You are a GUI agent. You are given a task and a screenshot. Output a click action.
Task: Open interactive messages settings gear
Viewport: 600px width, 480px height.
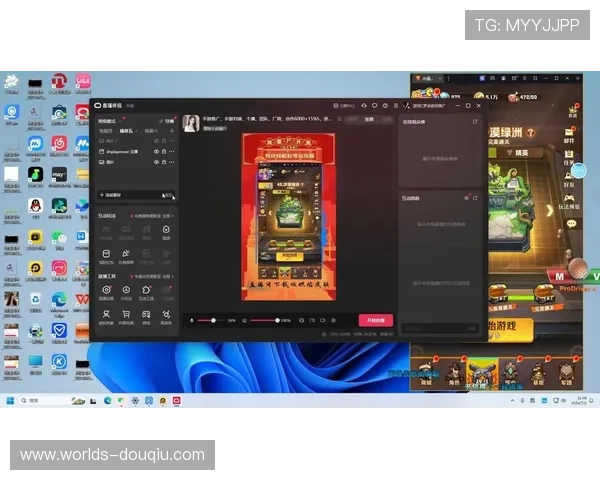point(466,198)
